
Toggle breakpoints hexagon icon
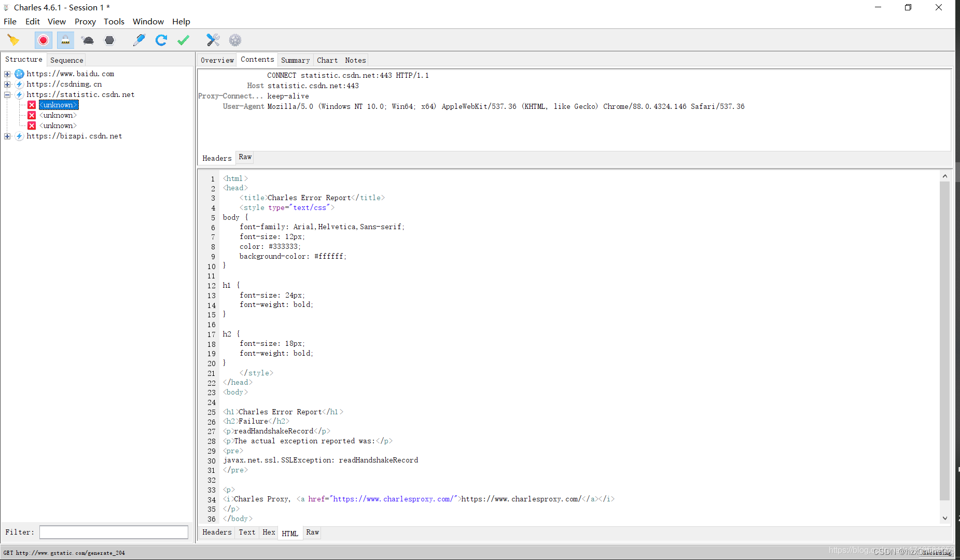109,40
